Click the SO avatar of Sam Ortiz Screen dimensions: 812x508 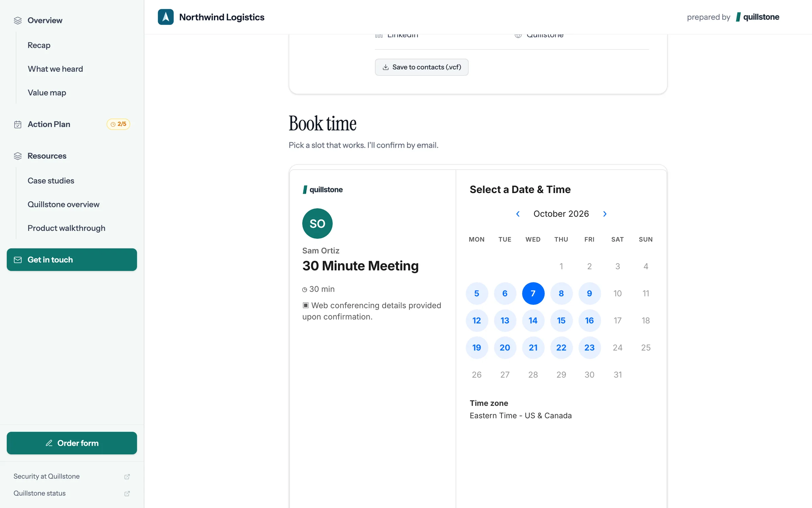point(317,224)
